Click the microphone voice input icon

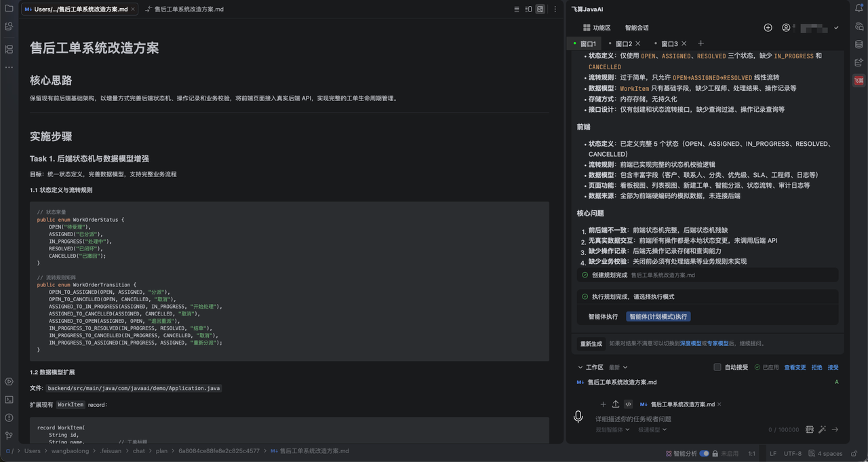coord(578,417)
